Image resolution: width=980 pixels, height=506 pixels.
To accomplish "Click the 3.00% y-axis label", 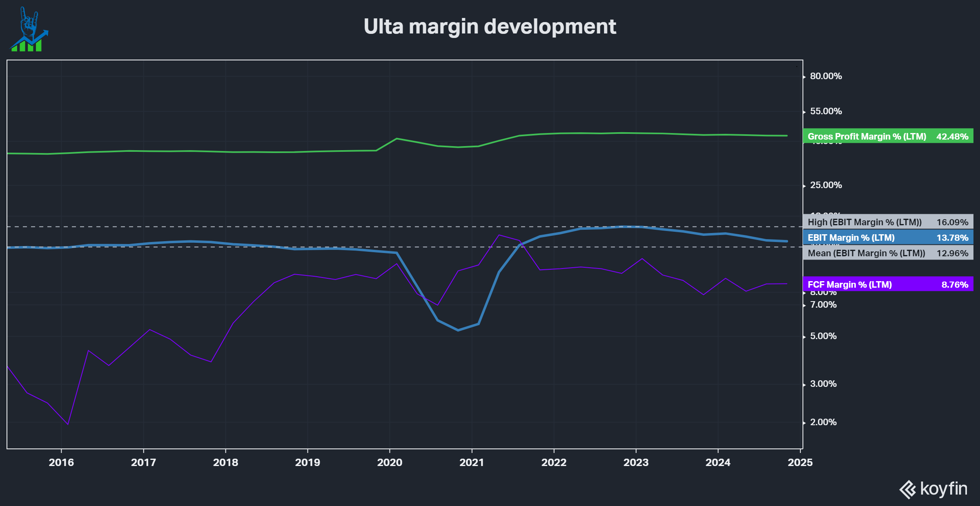I will tap(823, 384).
